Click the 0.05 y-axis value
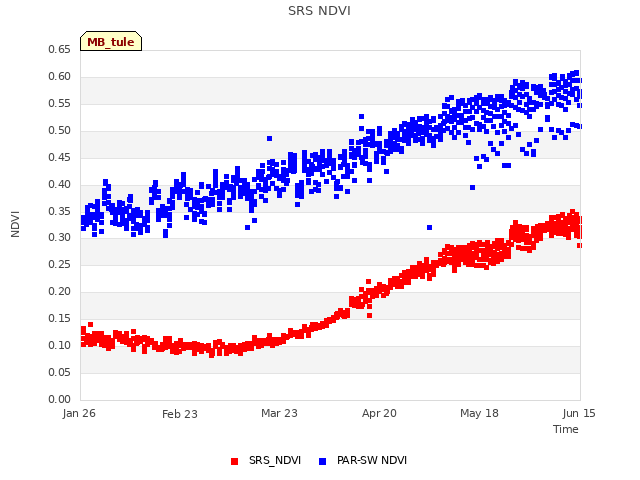This screenshot has width=640, height=480. [x=59, y=372]
